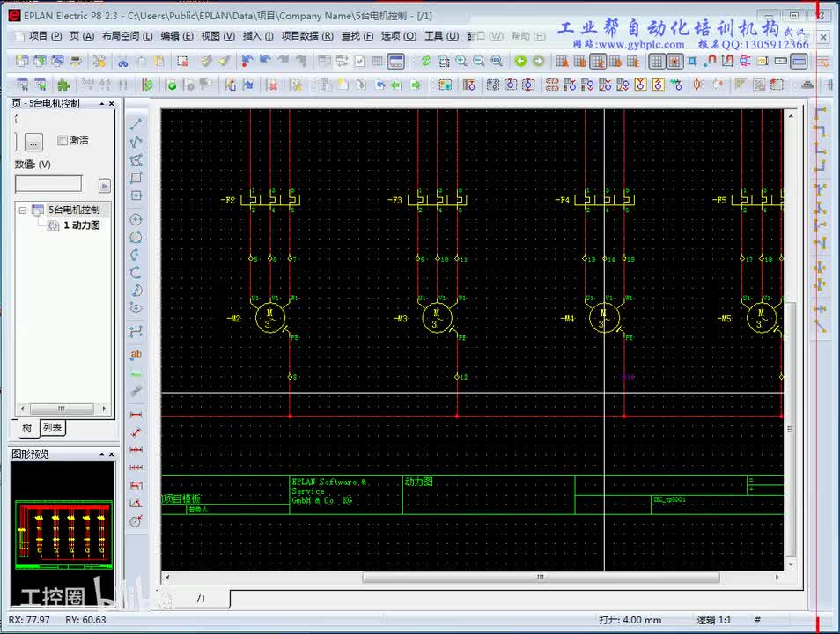
Task: Select the Polygon drawing tool
Action: 136,159
